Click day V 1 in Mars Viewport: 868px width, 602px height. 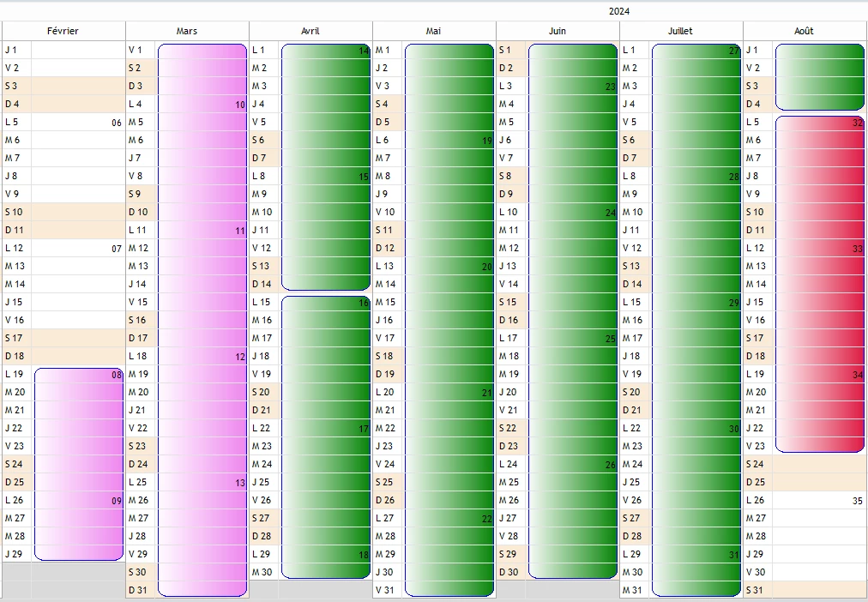tap(136, 51)
